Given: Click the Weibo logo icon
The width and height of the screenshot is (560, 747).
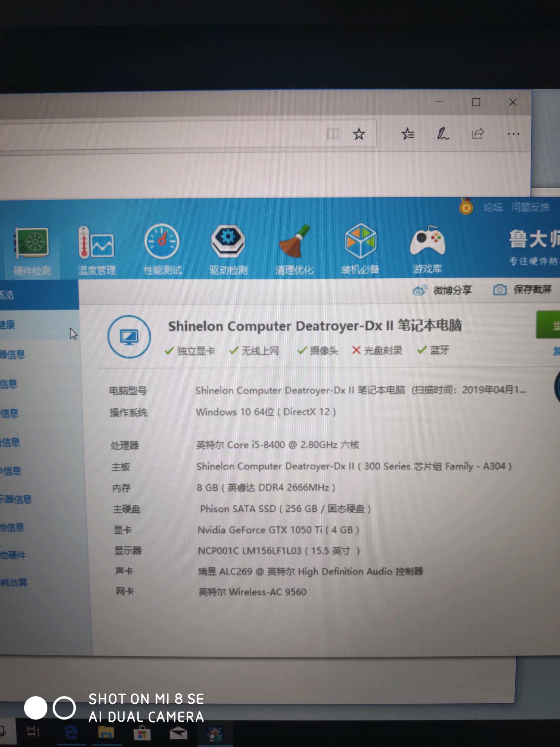Looking at the screenshot, I should (x=420, y=290).
